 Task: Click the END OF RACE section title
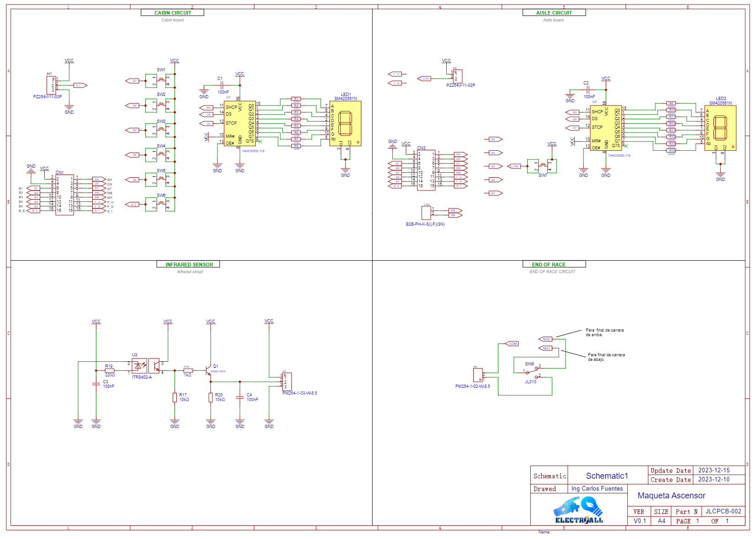(548, 264)
